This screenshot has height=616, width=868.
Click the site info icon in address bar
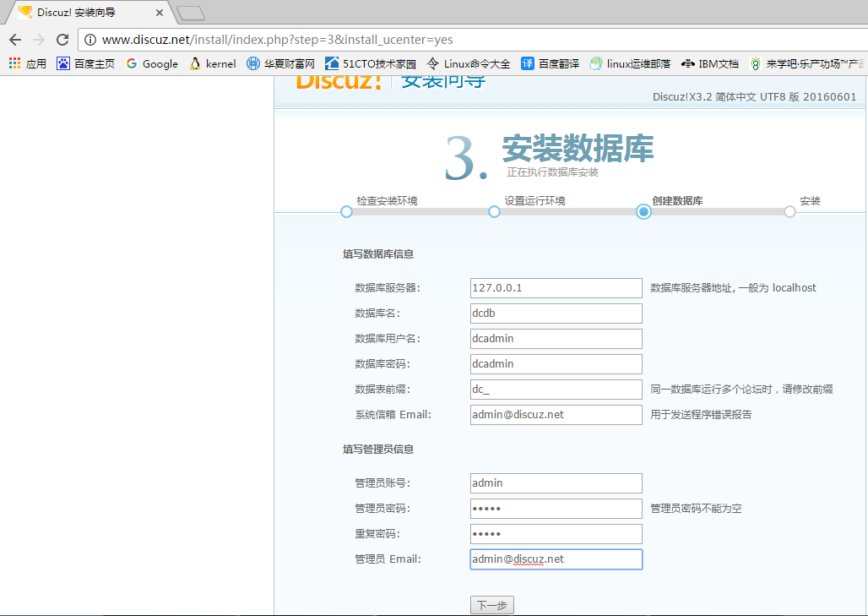[91, 40]
